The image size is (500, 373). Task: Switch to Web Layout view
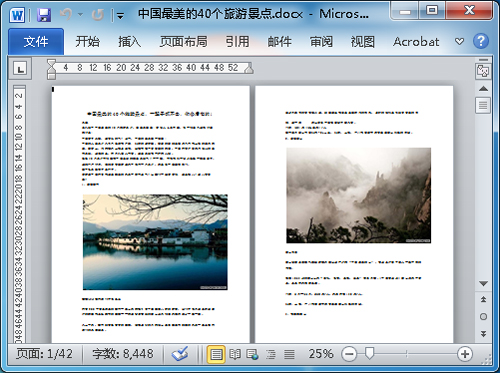253,354
